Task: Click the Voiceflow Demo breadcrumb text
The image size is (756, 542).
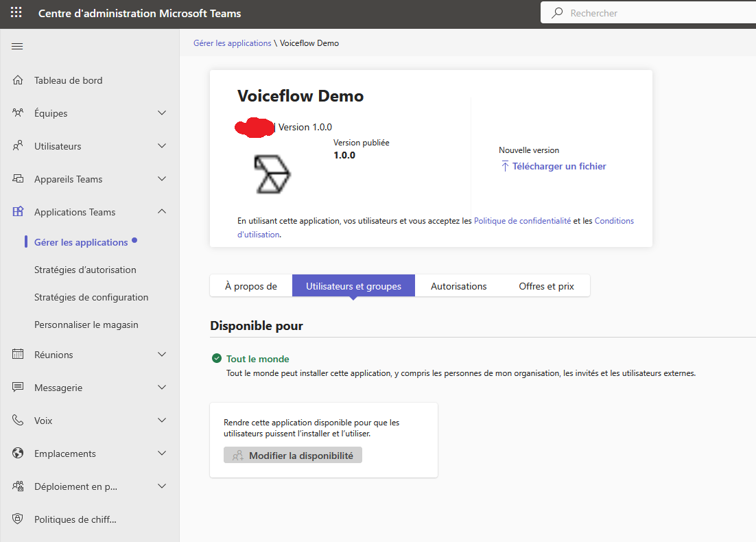Action: tap(309, 43)
